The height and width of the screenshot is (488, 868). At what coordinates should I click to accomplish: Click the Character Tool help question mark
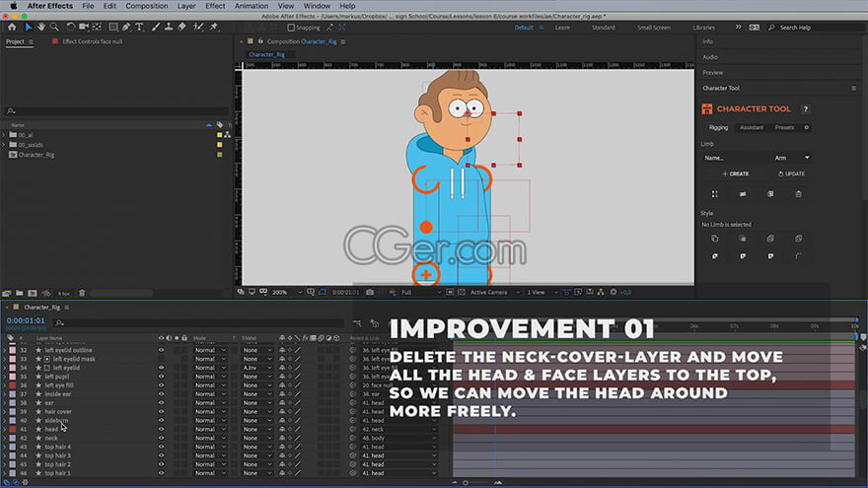click(806, 109)
